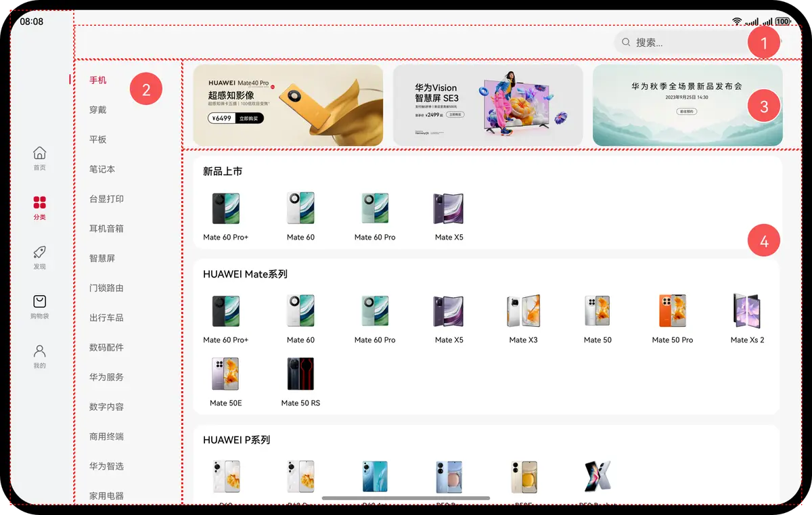Open the Mate 50 product
The image size is (812, 515).
597,319
